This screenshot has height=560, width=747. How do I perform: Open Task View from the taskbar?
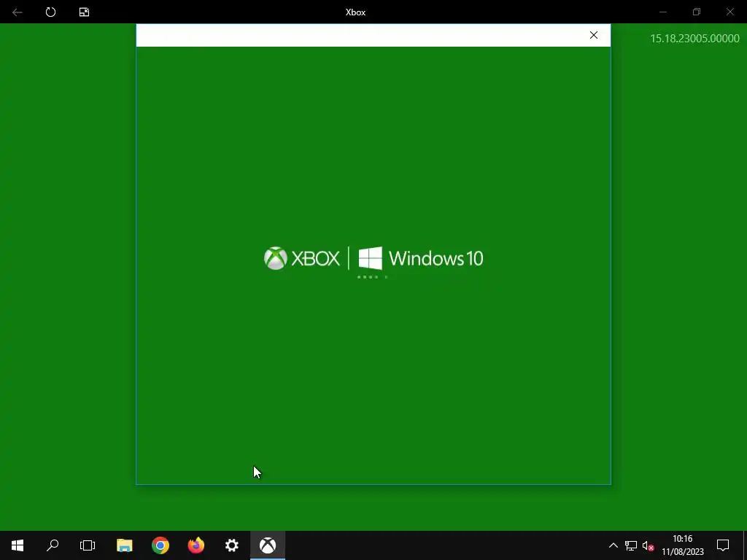(x=88, y=545)
